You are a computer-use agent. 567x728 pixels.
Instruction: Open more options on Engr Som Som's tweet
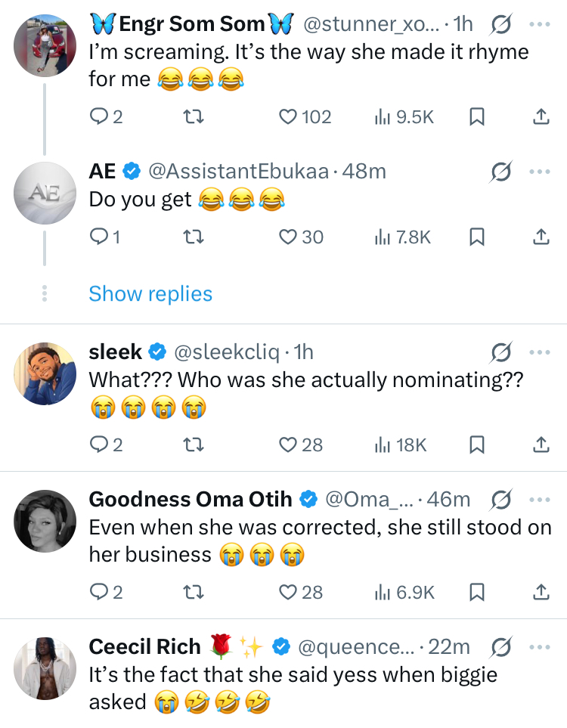[540, 24]
